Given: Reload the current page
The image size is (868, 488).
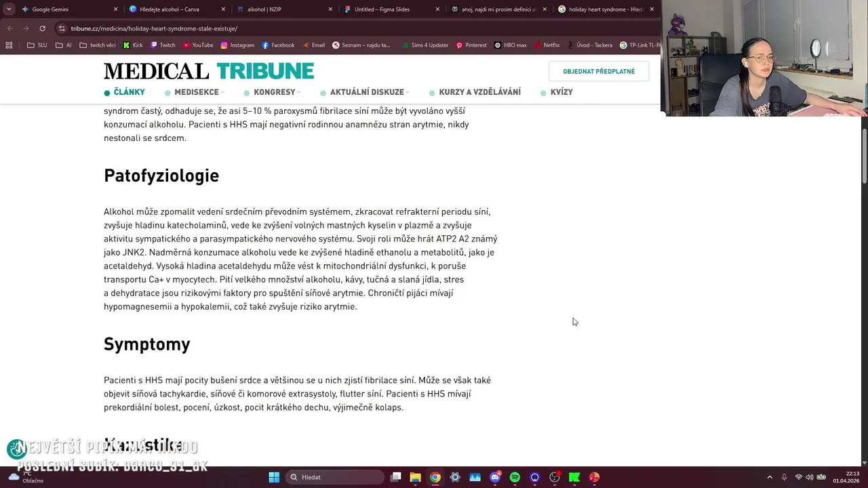Looking at the screenshot, I should click(42, 28).
